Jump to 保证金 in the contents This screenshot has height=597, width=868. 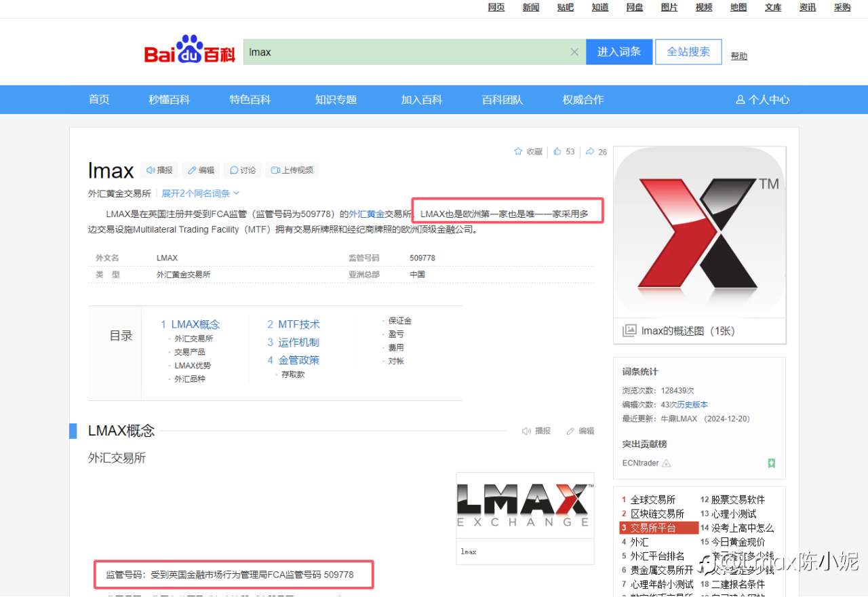pos(400,321)
